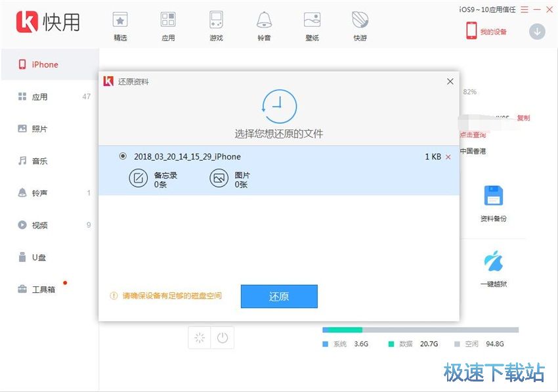Image resolution: width=558 pixels, height=392 pixels.
Task: Delete the backup with red X icon
Action: pos(448,157)
